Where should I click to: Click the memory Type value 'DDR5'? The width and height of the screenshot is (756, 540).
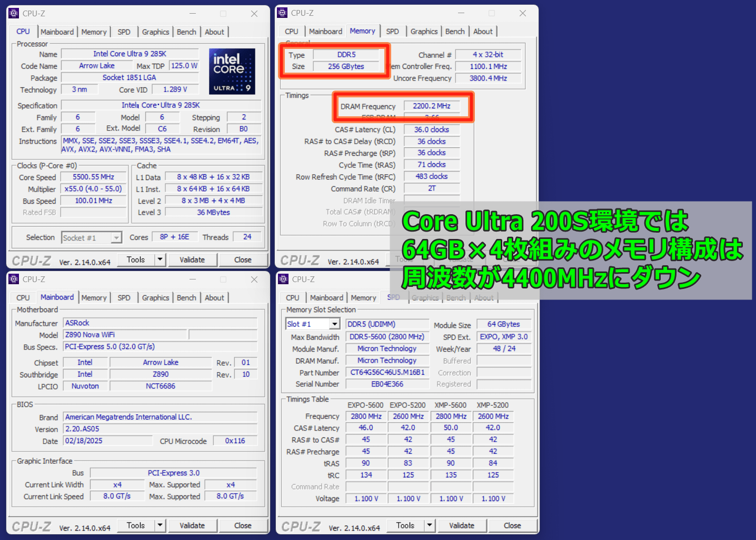[x=346, y=55]
